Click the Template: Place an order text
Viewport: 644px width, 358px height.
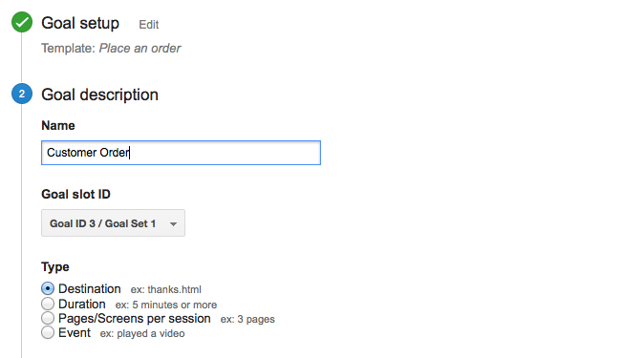(111, 49)
